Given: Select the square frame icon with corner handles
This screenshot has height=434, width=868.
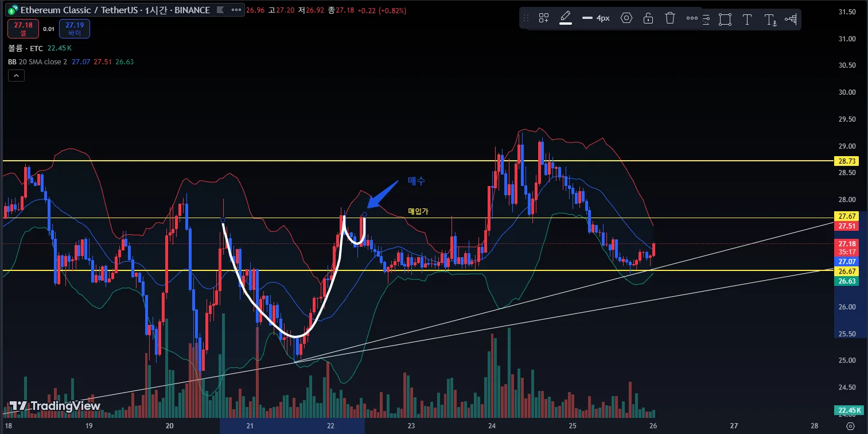Looking at the screenshot, I should pyautogui.click(x=725, y=19).
